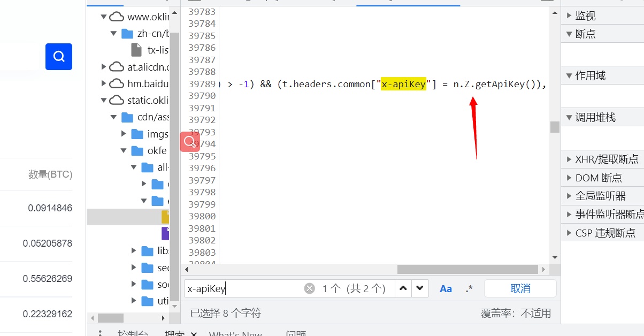Viewport: 644px width, 336px height.
Task: Select the static.okli cloud domain icon
Action: click(117, 100)
